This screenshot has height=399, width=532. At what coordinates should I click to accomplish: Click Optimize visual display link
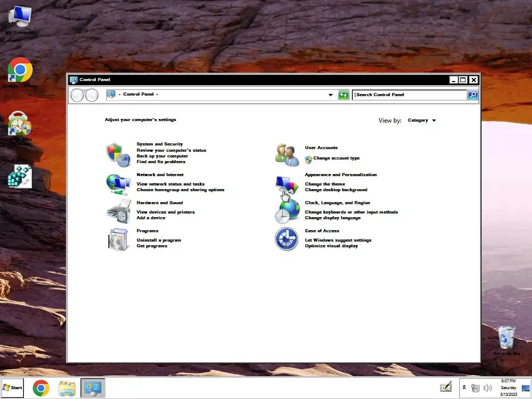point(331,246)
